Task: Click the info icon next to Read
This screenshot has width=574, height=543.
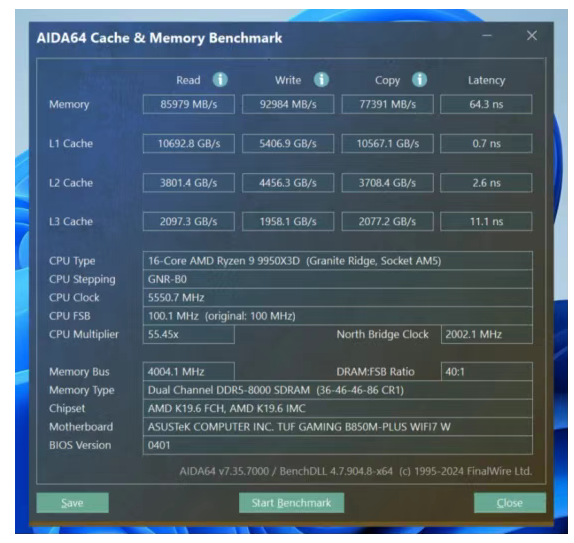Action: pos(220,79)
